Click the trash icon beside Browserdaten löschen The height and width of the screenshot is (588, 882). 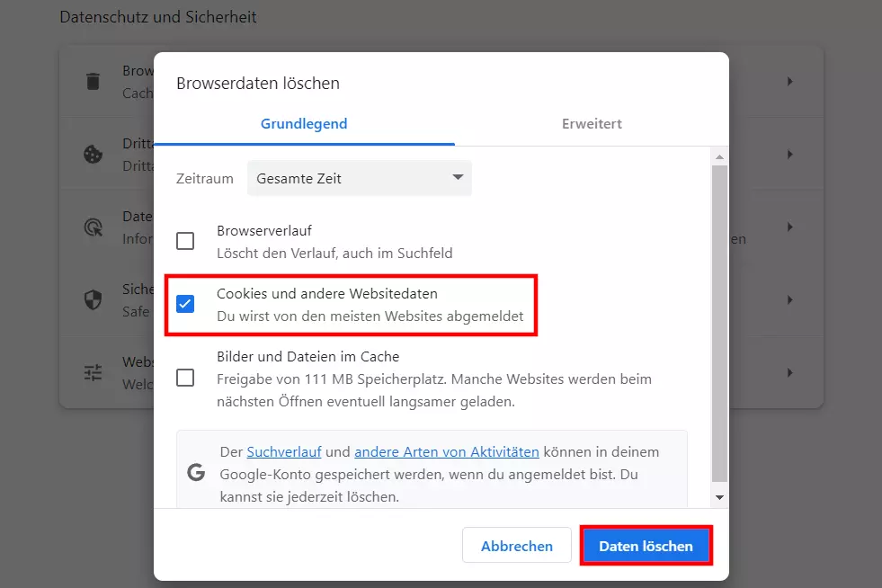(93, 81)
